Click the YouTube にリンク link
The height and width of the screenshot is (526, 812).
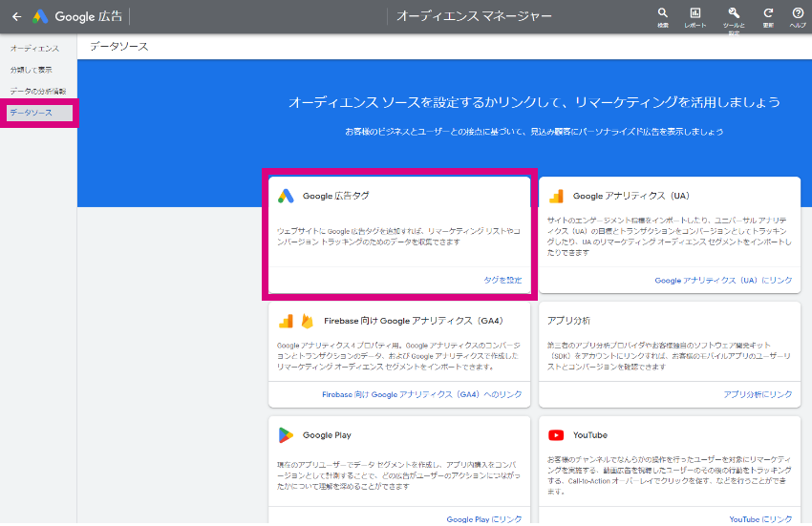[x=760, y=518]
